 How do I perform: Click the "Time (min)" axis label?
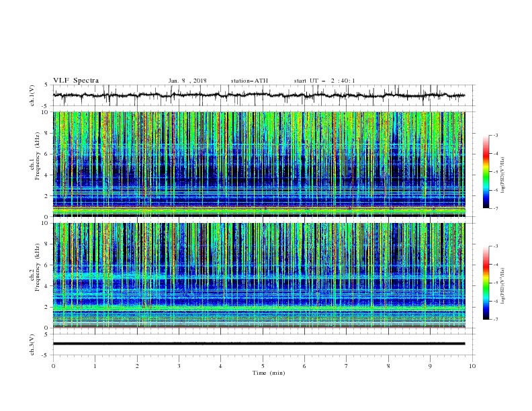click(269, 373)
